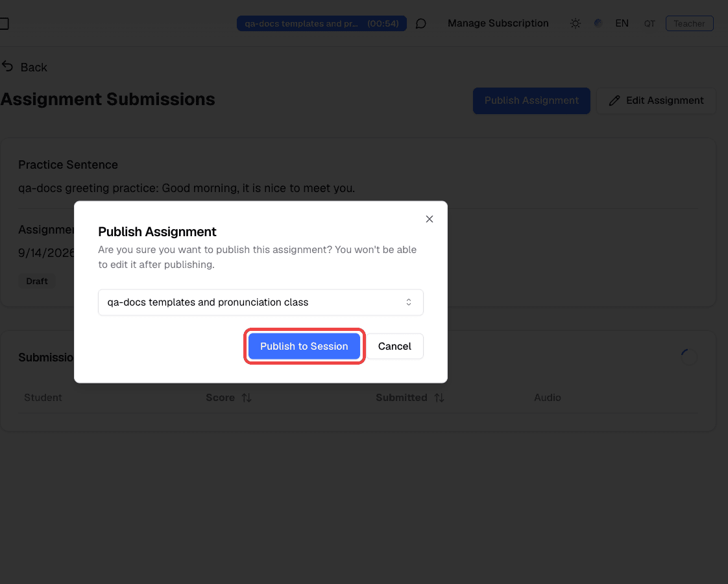
Task: Open the chat bubble icon
Action: [420, 23]
